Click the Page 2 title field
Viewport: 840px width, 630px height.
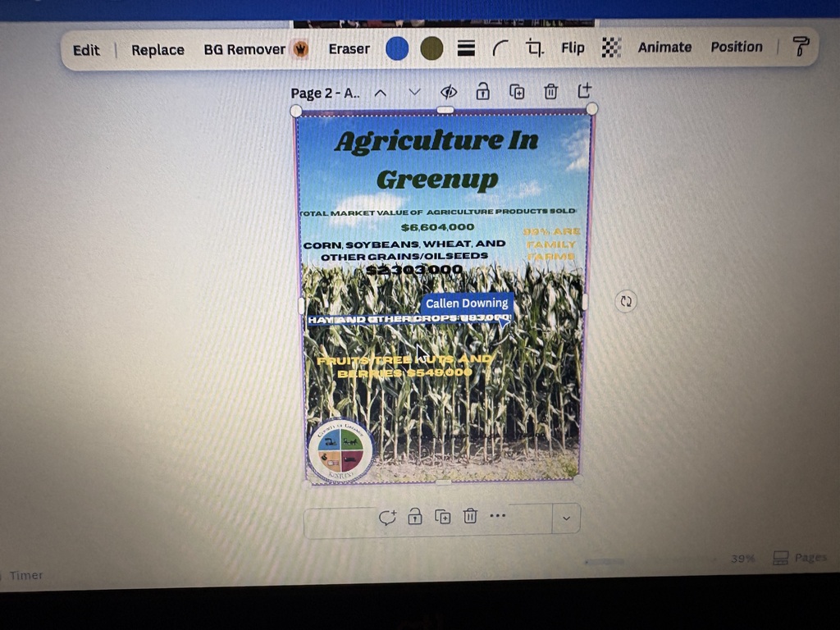click(x=325, y=94)
